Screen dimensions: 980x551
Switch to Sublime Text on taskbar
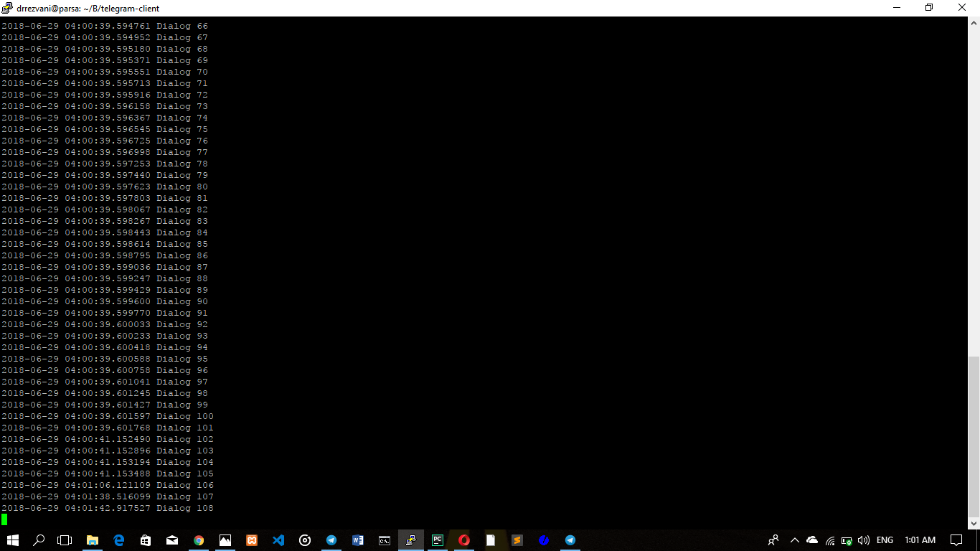pos(517,540)
